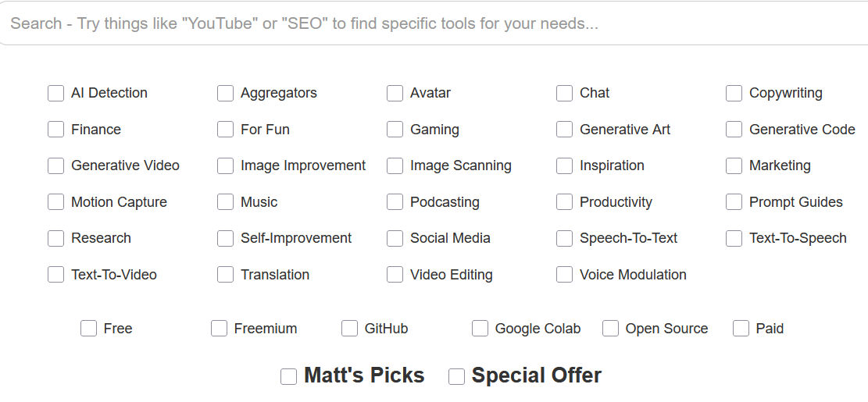The width and height of the screenshot is (868, 402).
Task: Tick the Image Improvement checkbox
Action: click(x=225, y=166)
